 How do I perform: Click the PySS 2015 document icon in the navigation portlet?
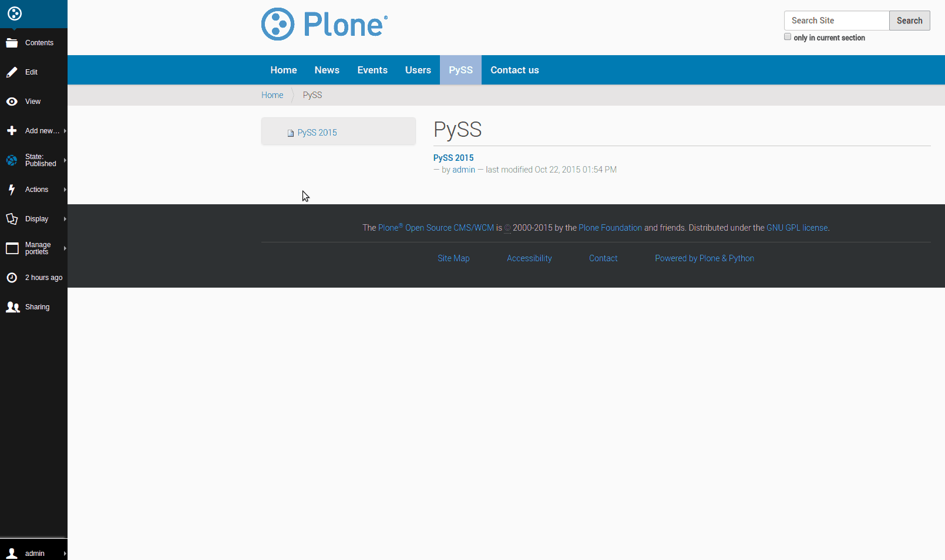tap(291, 133)
